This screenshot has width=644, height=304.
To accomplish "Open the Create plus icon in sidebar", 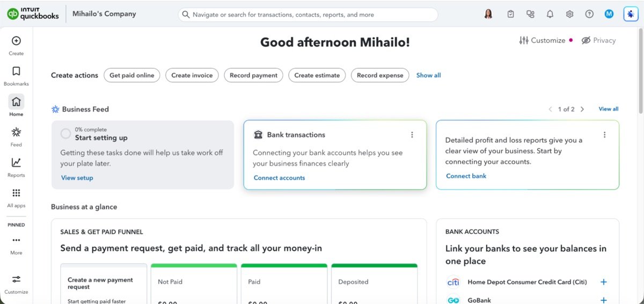I will 16,41.
